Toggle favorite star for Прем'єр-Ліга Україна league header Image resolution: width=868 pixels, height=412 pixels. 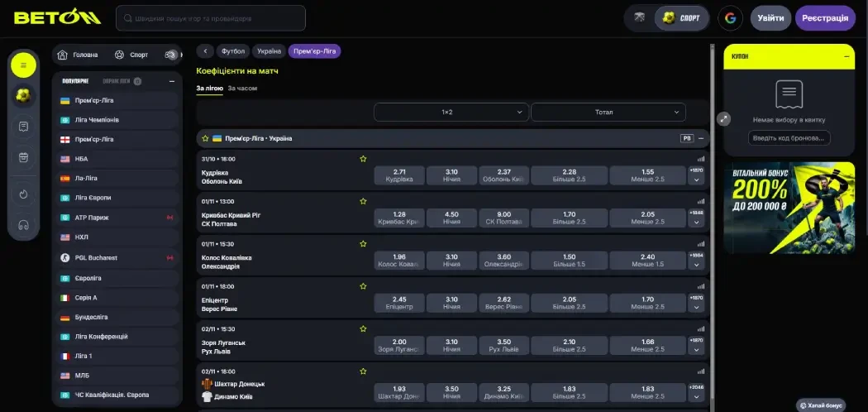tap(205, 138)
